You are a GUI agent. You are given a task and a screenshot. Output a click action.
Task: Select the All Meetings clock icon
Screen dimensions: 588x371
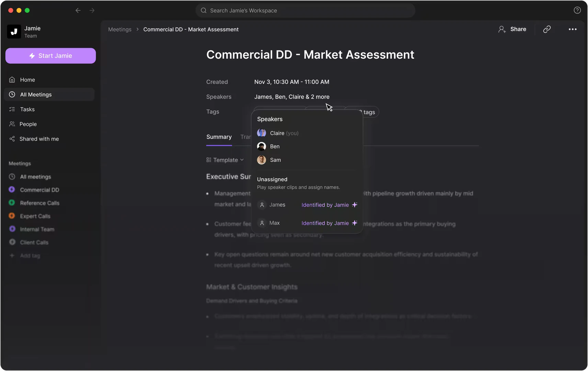pyautogui.click(x=12, y=94)
